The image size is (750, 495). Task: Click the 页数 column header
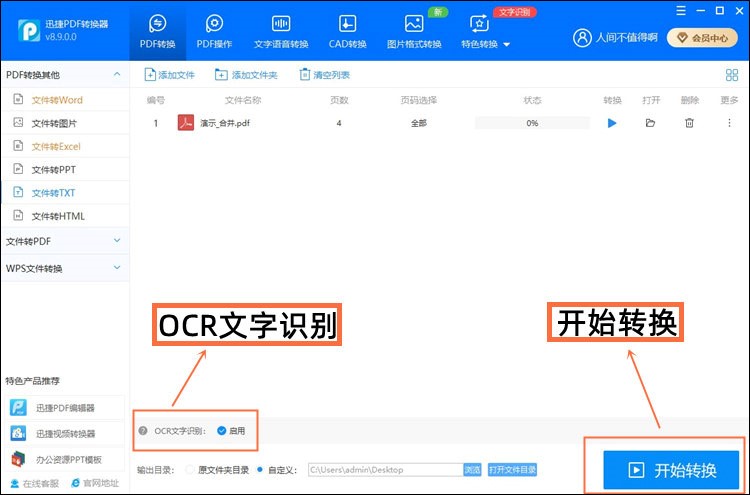tap(339, 100)
